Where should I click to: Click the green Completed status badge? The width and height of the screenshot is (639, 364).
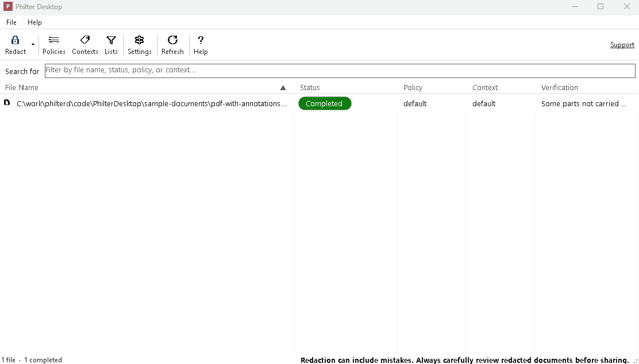tap(325, 103)
